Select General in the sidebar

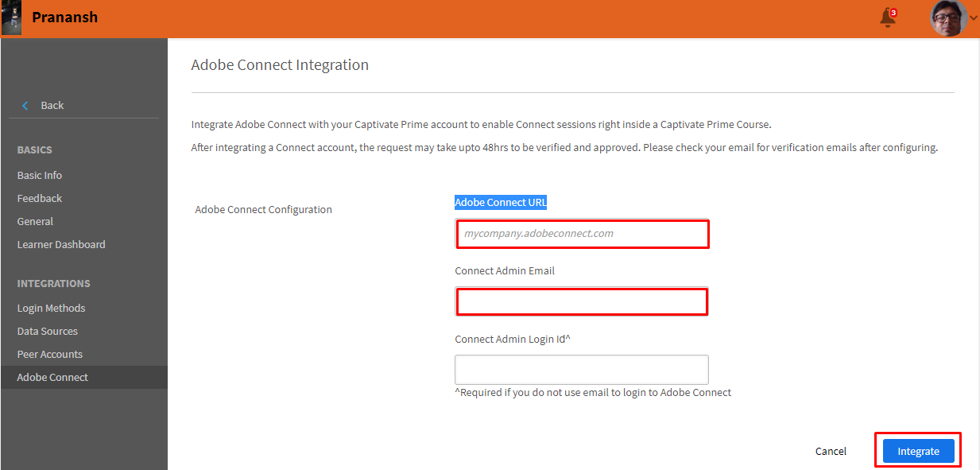36,221
